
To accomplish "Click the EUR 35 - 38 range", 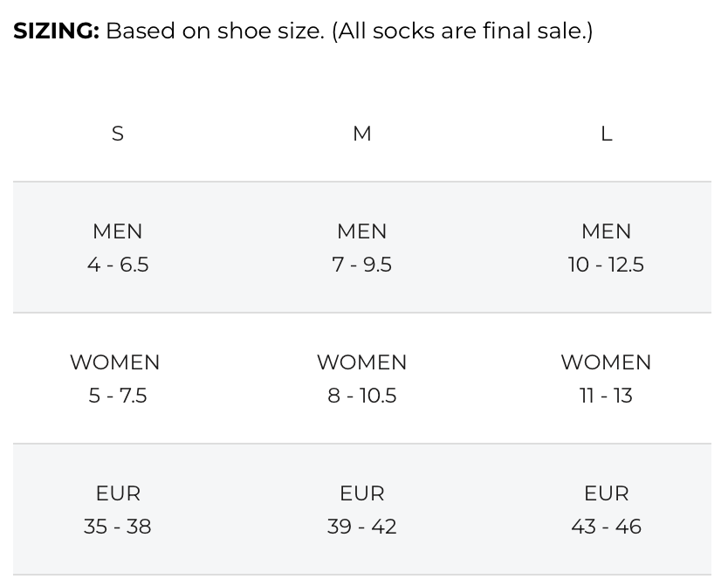I will pyautogui.click(x=118, y=527).
